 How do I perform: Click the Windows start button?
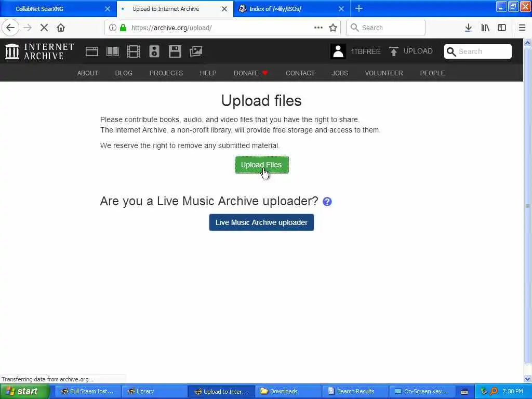coord(25,392)
